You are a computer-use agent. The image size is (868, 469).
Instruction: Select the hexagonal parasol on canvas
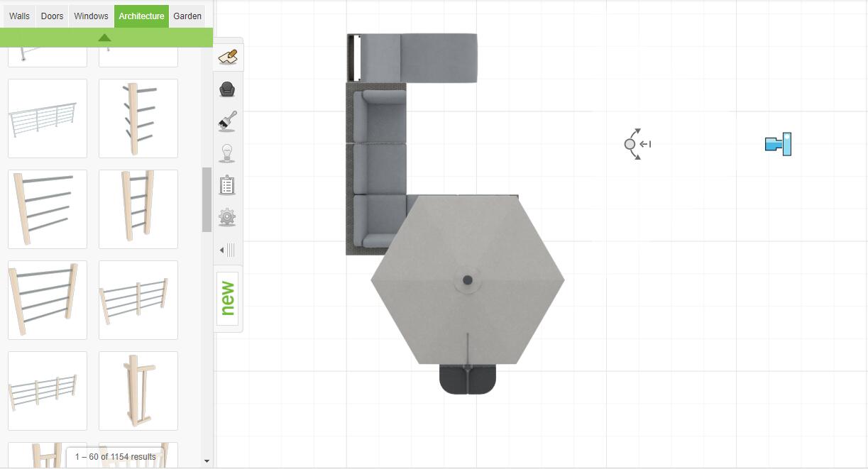[x=468, y=280]
